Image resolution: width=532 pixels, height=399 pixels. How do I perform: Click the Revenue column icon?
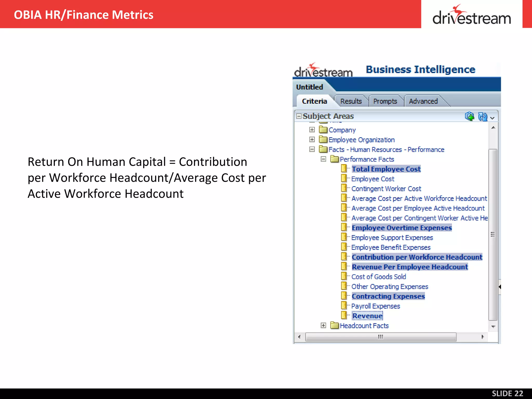(344, 315)
